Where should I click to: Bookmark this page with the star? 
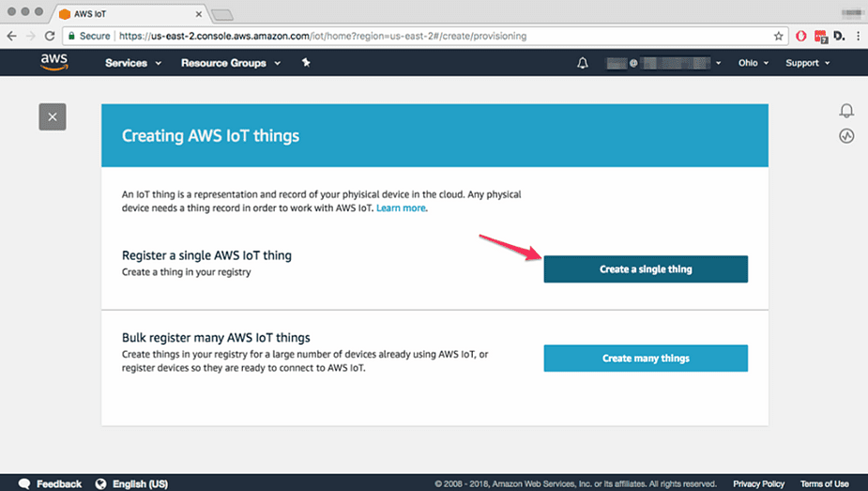click(x=778, y=36)
